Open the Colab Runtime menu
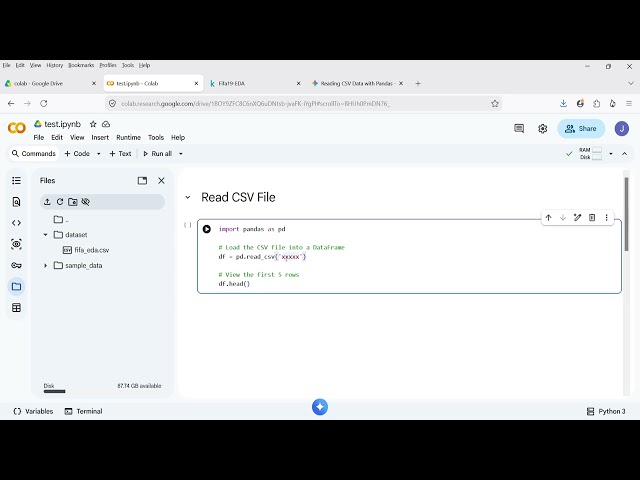 129,138
